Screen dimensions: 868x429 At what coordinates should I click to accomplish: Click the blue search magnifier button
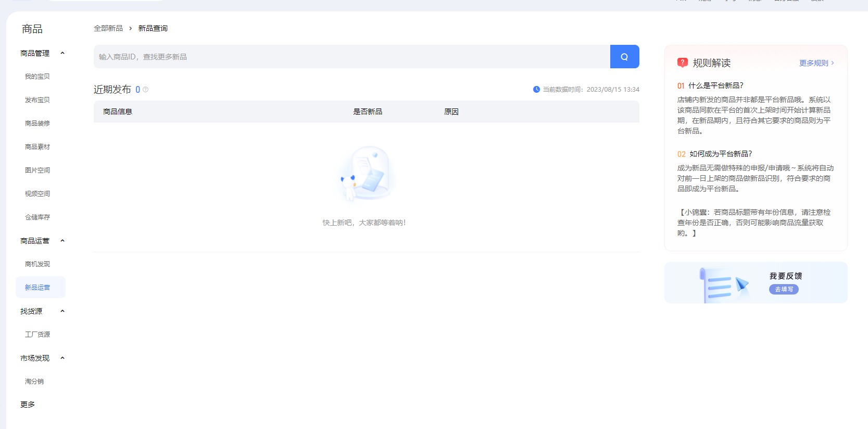[x=624, y=57]
